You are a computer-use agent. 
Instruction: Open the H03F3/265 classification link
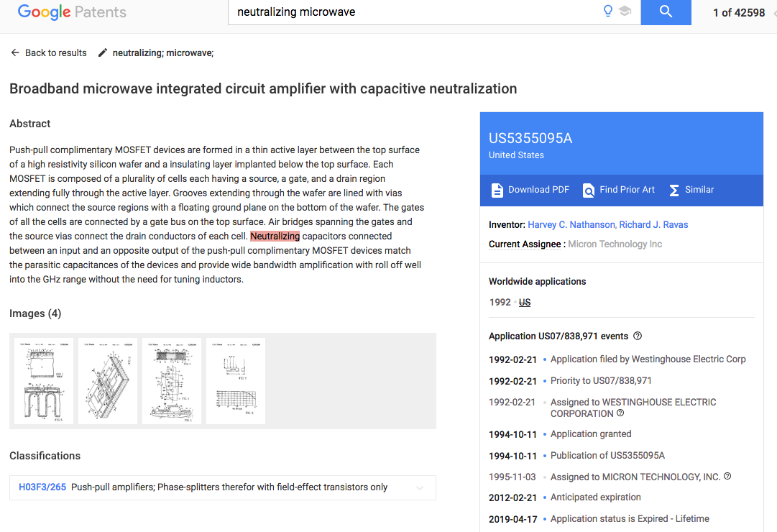[x=42, y=487]
